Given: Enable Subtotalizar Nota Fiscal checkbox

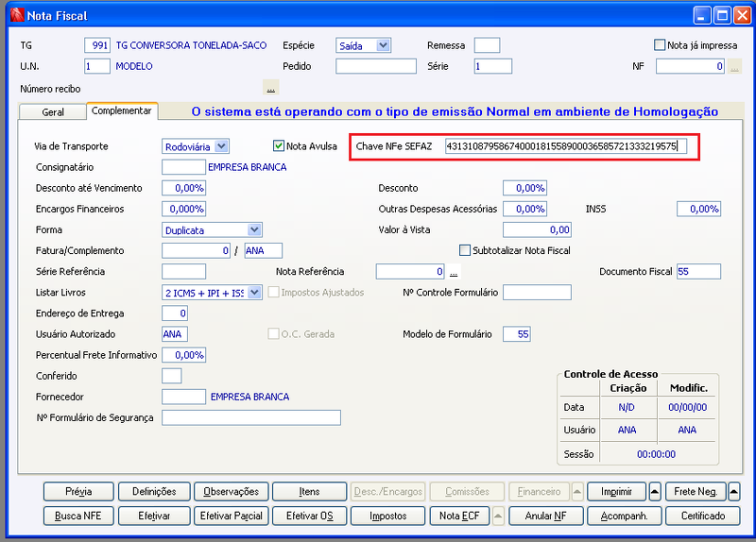Looking at the screenshot, I should point(465,250).
